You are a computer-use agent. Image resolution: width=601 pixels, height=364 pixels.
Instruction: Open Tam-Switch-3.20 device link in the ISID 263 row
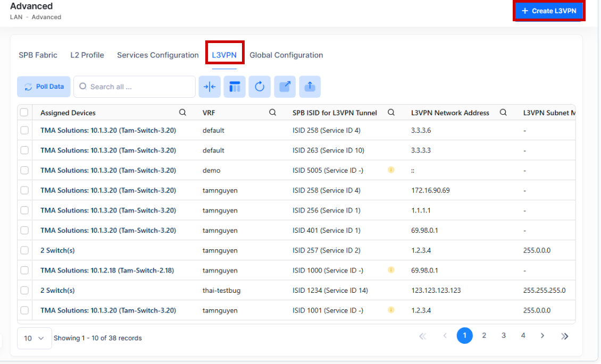tap(108, 150)
